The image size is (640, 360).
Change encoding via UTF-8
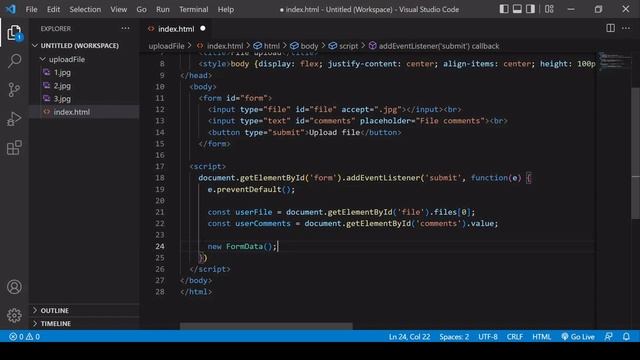(x=488, y=337)
